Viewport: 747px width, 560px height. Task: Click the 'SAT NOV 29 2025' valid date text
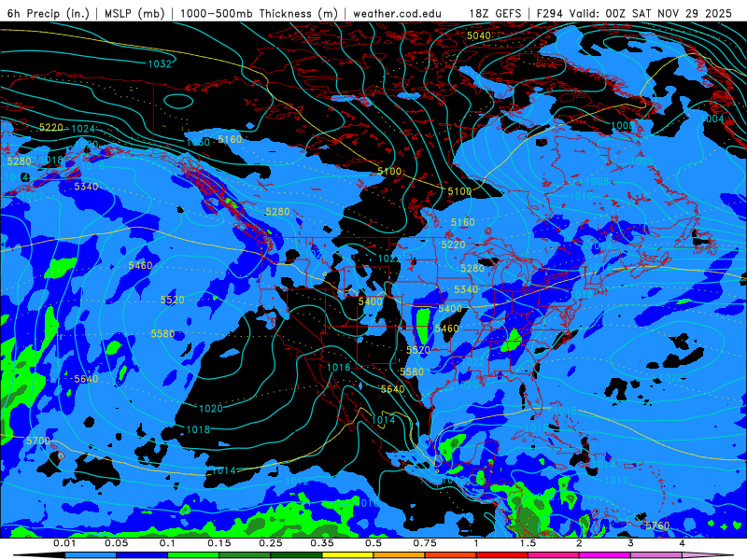682,13
